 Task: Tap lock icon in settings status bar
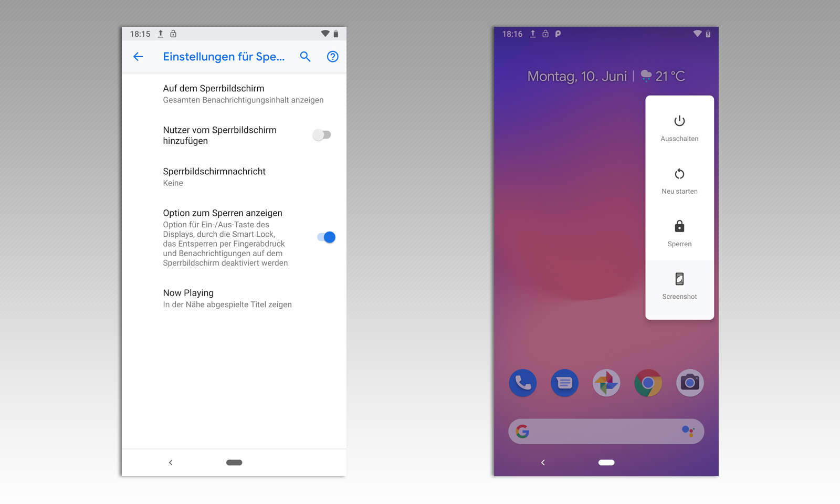tap(173, 34)
